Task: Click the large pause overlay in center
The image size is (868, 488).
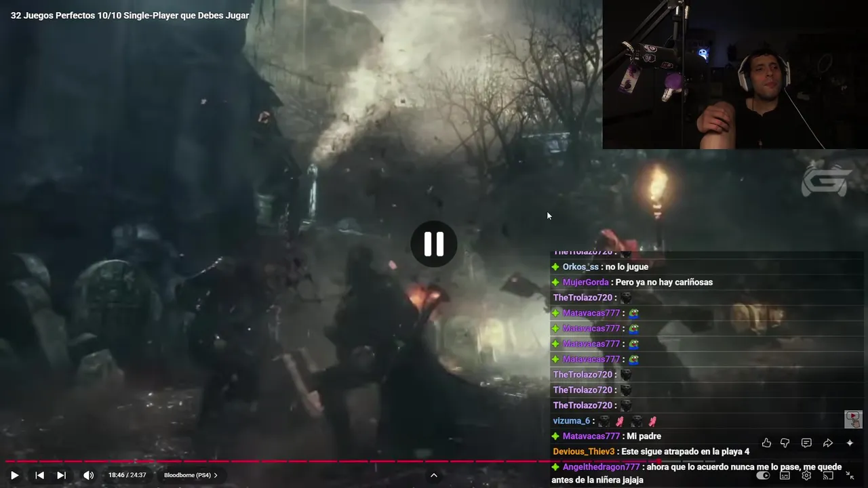Action: 434,244
